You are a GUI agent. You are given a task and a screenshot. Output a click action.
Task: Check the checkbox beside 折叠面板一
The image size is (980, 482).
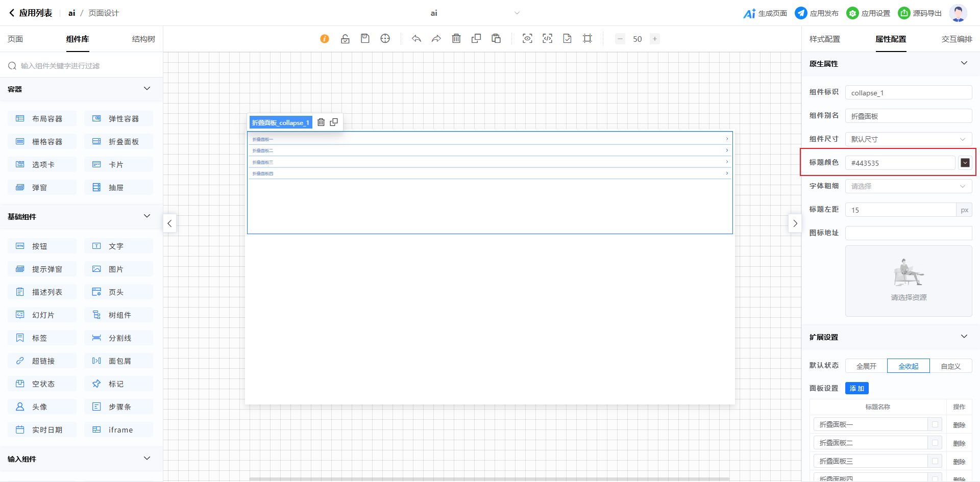935,424
